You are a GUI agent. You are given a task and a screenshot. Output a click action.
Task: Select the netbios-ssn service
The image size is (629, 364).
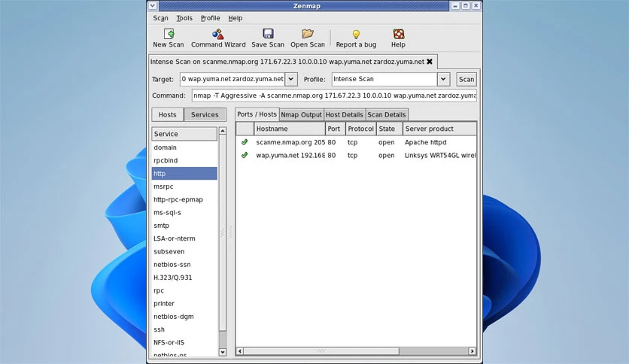pyautogui.click(x=184, y=264)
